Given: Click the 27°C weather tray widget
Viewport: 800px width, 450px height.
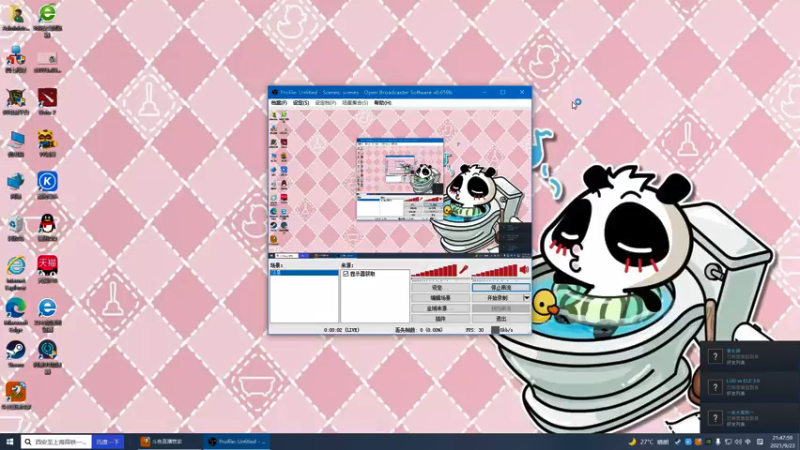Looking at the screenshot, I should coord(648,442).
